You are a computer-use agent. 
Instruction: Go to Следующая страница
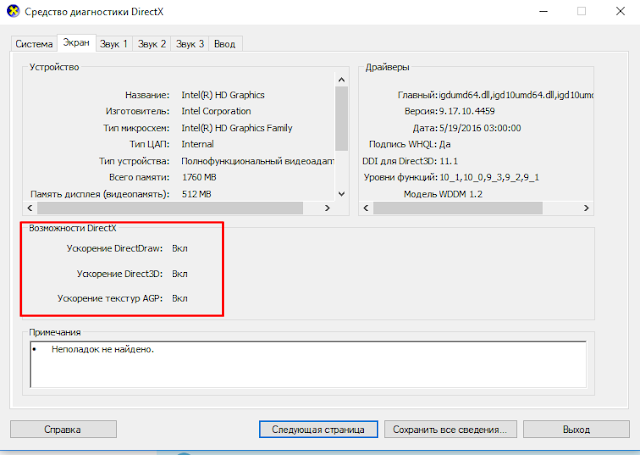318,429
